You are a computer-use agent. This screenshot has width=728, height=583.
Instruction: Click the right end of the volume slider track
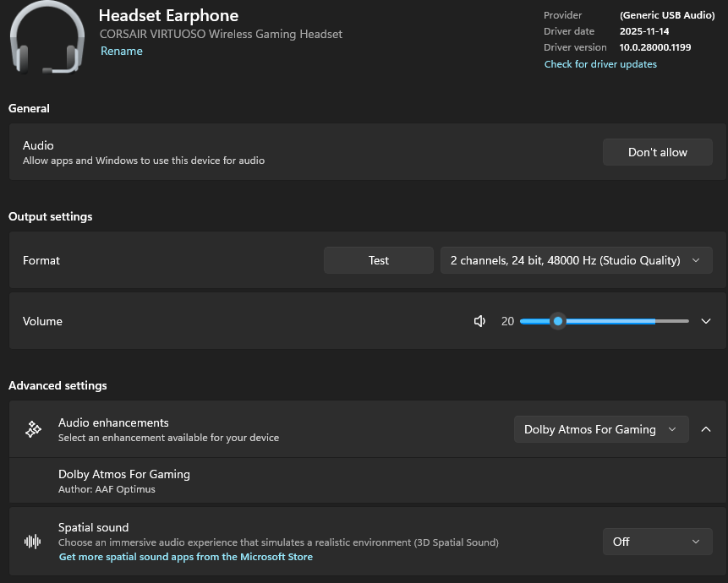pos(686,321)
